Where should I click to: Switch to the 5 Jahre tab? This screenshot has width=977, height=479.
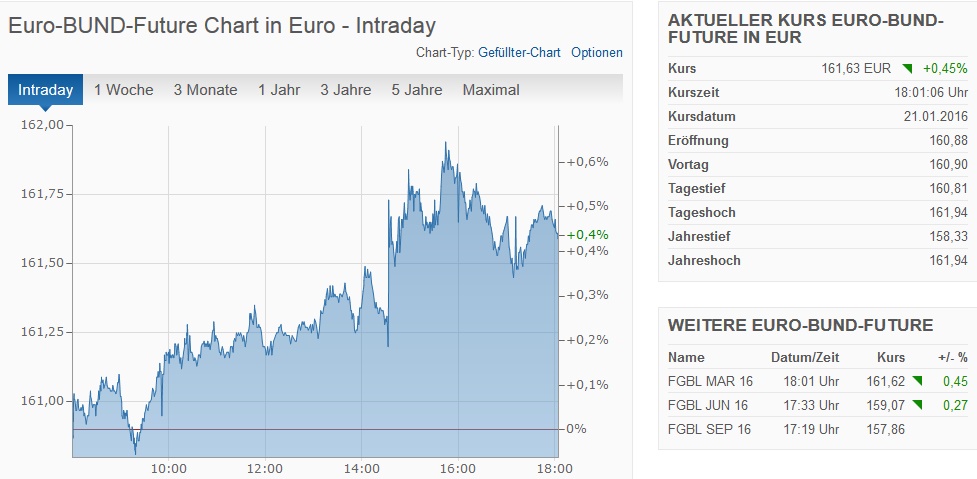(x=417, y=90)
